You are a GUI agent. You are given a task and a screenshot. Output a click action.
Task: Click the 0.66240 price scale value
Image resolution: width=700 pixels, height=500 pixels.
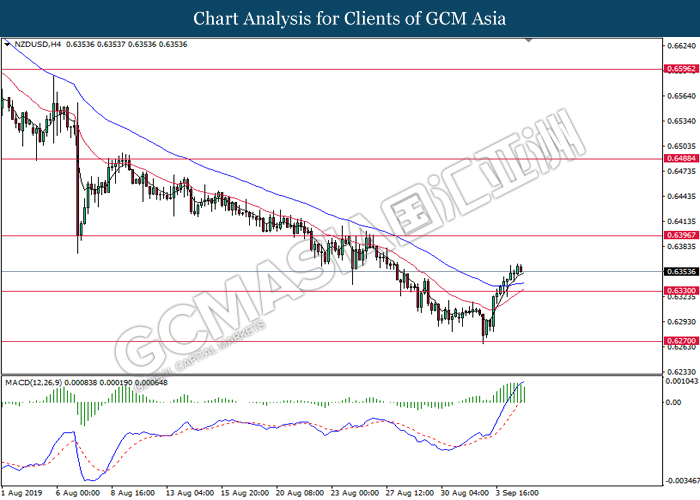pos(680,46)
